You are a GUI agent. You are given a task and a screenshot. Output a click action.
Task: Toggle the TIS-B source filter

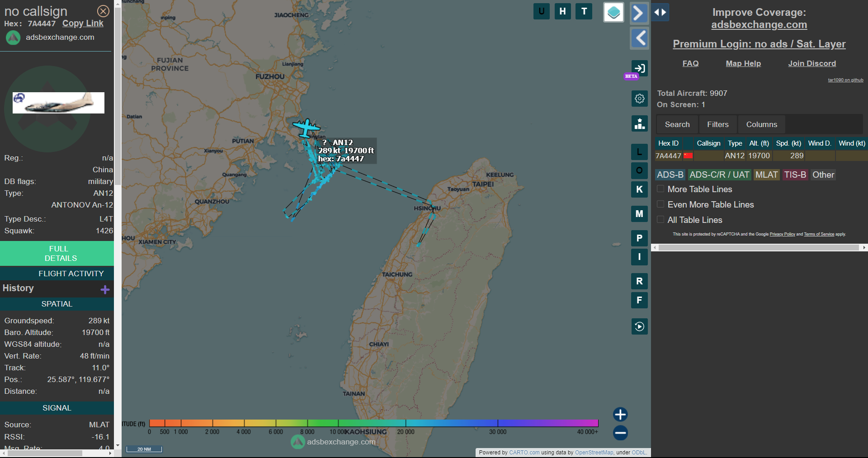[795, 175]
